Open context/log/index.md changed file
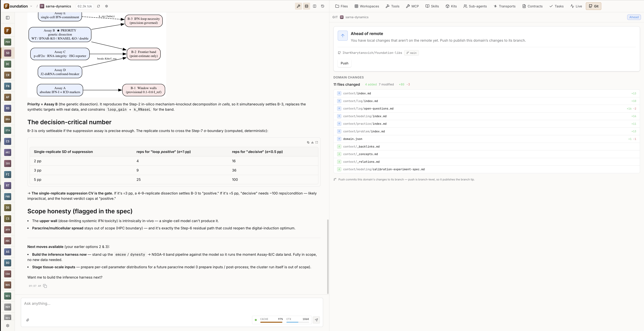 point(486,101)
